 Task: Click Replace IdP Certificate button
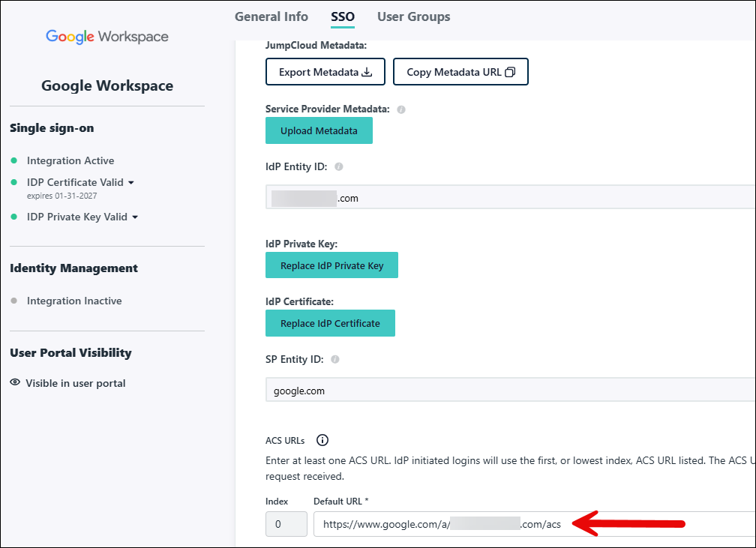pyautogui.click(x=330, y=323)
